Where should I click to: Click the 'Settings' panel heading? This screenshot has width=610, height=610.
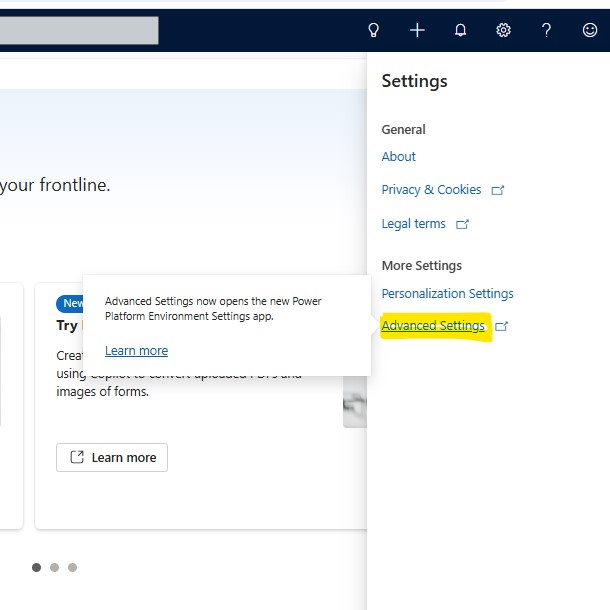414,81
